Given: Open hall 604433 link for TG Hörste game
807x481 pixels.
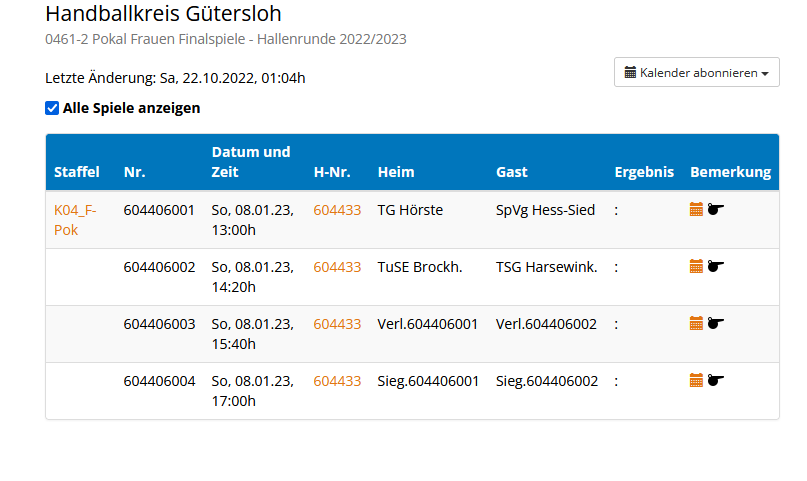Looking at the screenshot, I should click(x=337, y=210).
